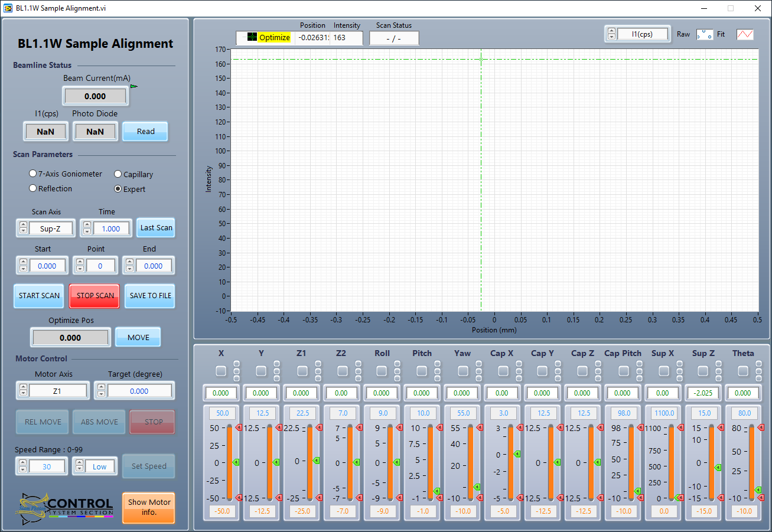Click the Pitch slider green pointer
Viewport: 772px width, 532px height.
(x=437, y=491)
